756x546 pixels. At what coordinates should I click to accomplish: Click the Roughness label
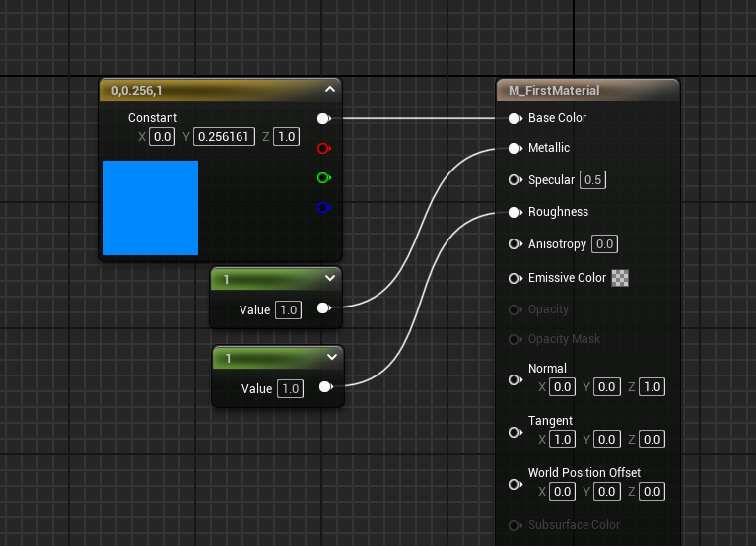click(558, 212)
